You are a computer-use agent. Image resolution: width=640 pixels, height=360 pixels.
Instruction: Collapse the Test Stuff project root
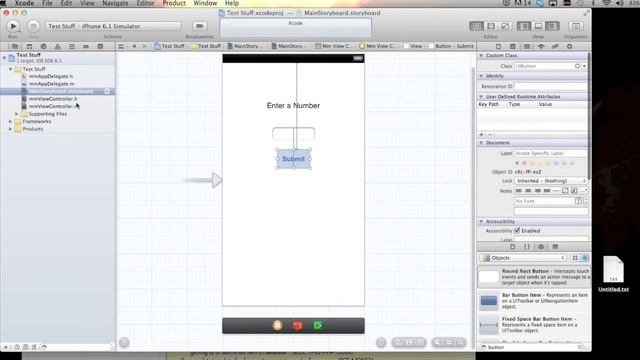pyautogui.click(x=4, y=58)
